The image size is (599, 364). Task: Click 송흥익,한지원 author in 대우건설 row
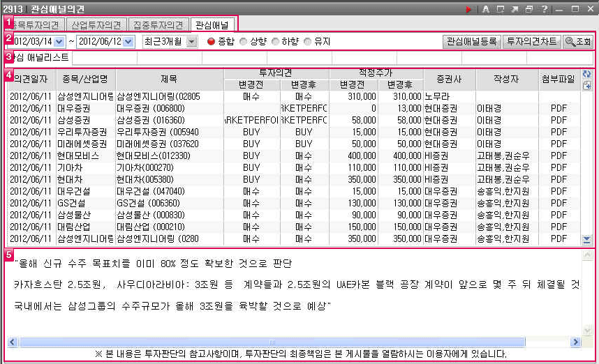point(507,191)
